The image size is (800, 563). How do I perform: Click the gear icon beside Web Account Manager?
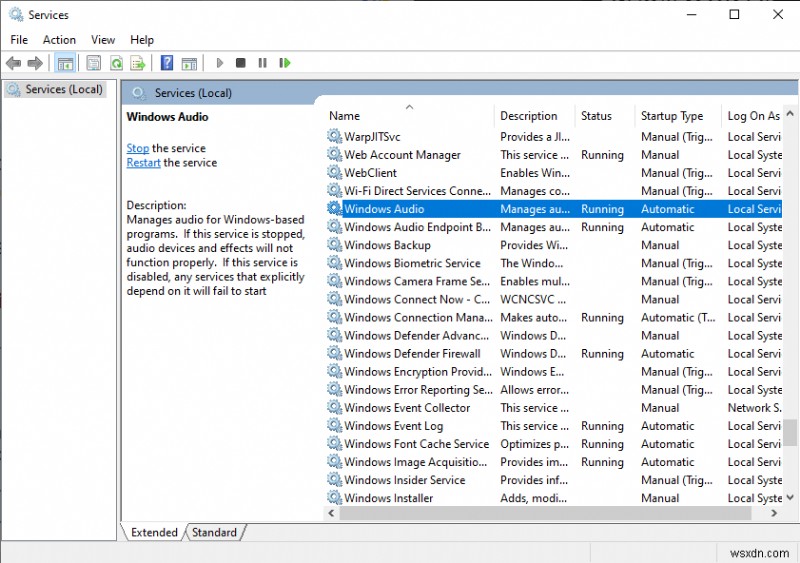[334, 154]
